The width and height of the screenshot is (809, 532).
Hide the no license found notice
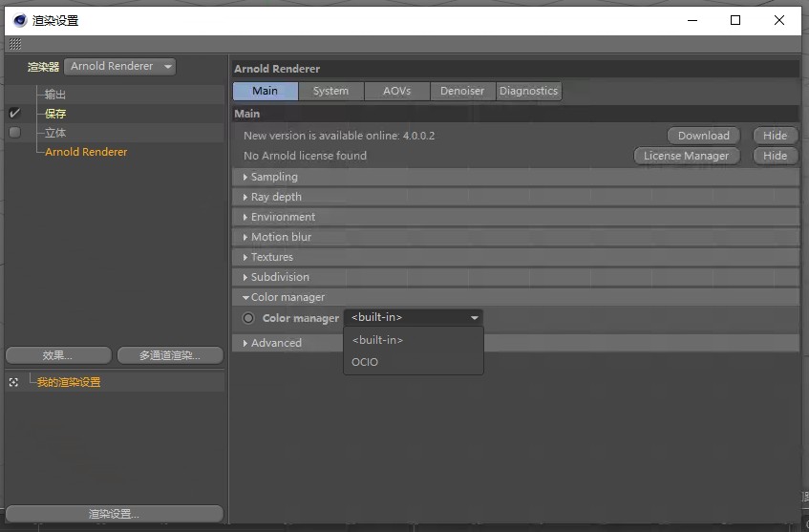[x=775, y=156]
